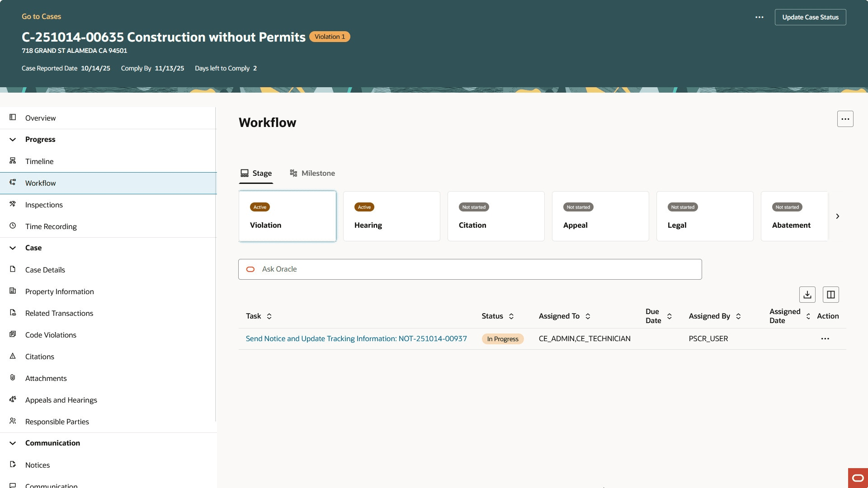The height and width of the screenshot is (488, 868).
Task: Click the Attachments paperclip icon
Action: click(x=12, y=378)
